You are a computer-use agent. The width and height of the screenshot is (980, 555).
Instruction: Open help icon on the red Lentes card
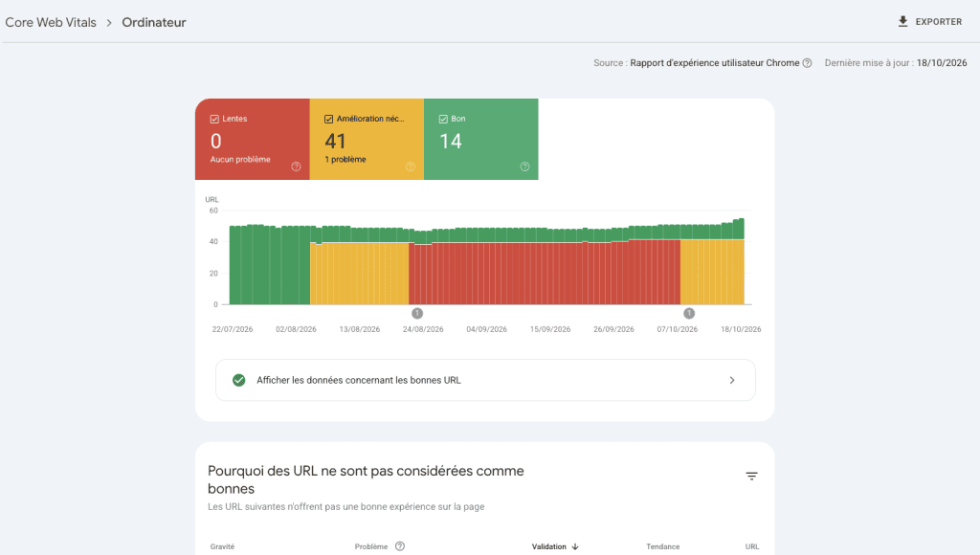[297, 166]
